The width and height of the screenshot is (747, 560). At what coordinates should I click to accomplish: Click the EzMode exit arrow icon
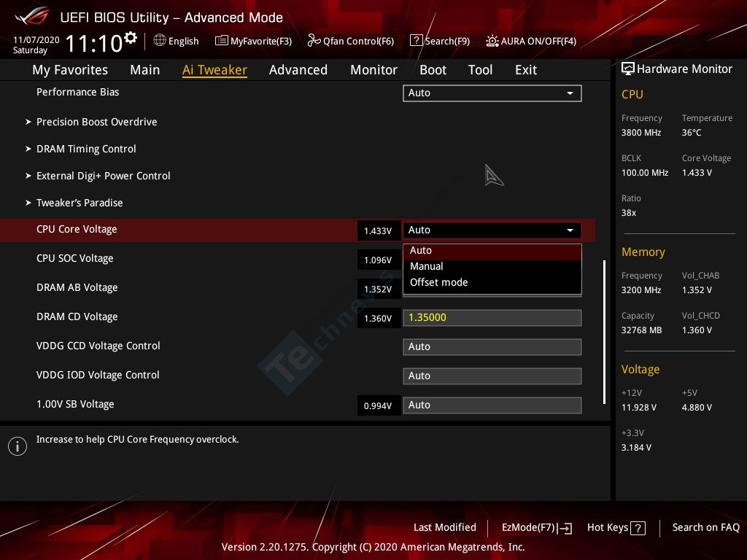(x=565, y=528)
